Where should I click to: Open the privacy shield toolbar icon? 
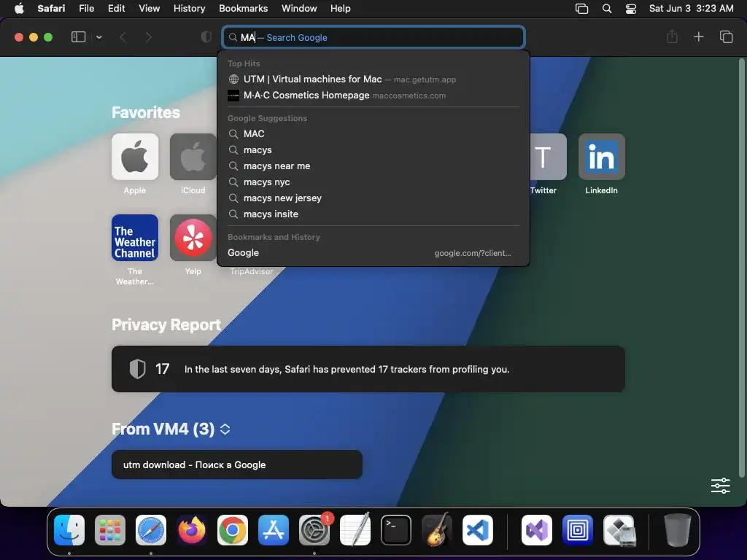click(x=206, y=37)
